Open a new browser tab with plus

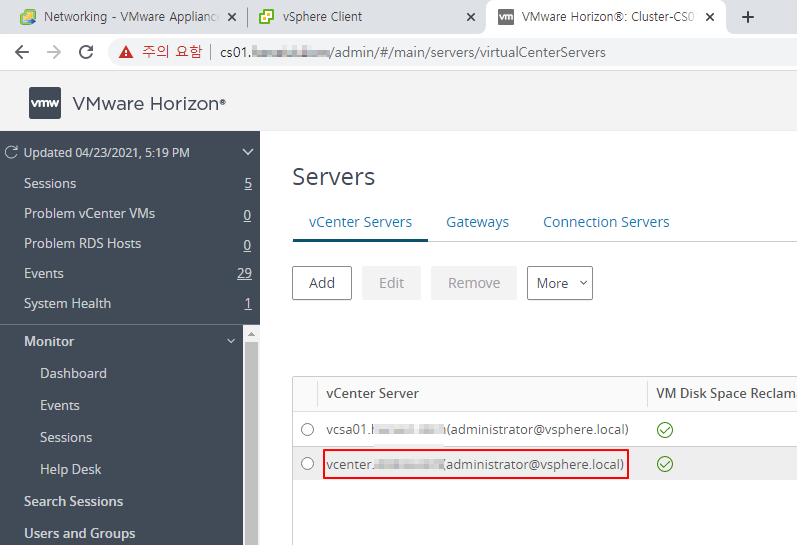pos(747,17)
